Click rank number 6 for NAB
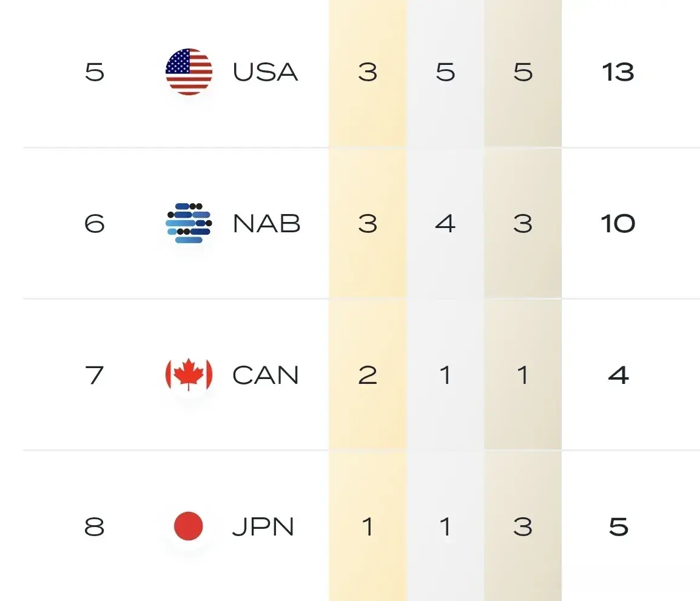The width and height of the screenshot is (700, 601). click(95, 224)
